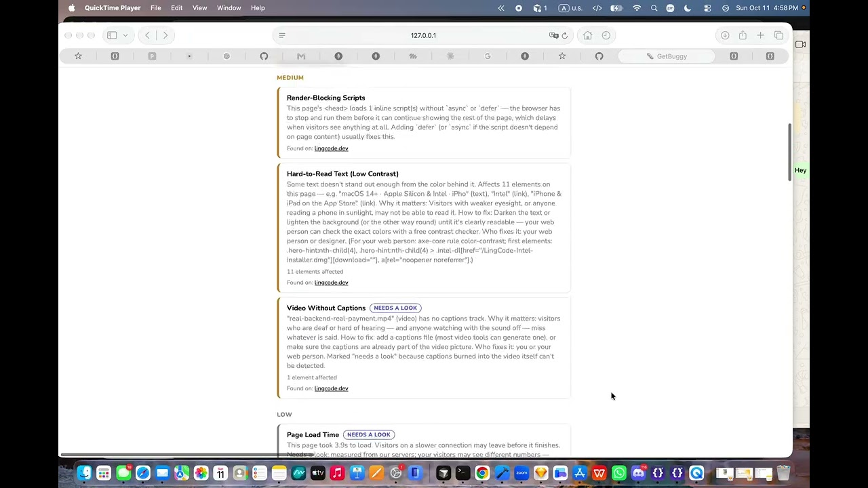Screen dimensions: 868x488
Task: Switch to the Google pinned tab
Action: click(488, 56)
